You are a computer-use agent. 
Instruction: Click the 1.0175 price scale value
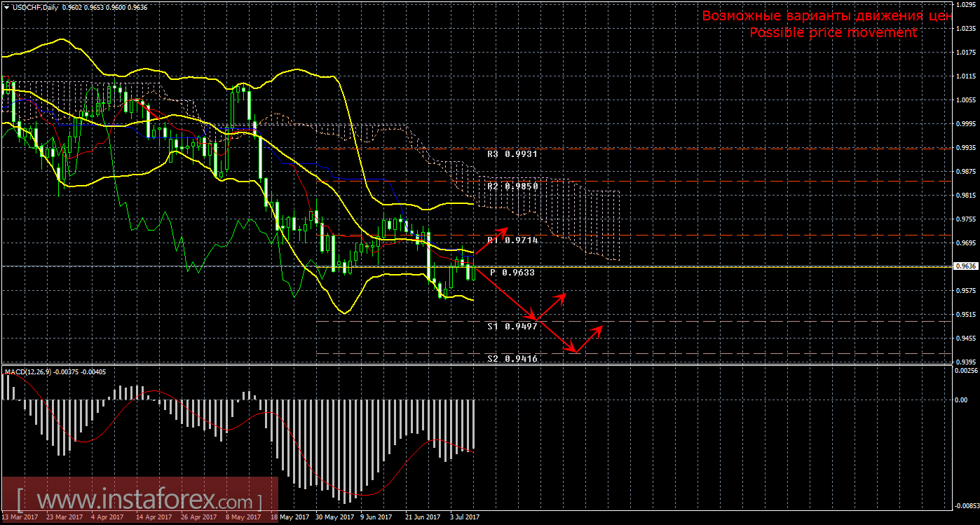point(965,52)
